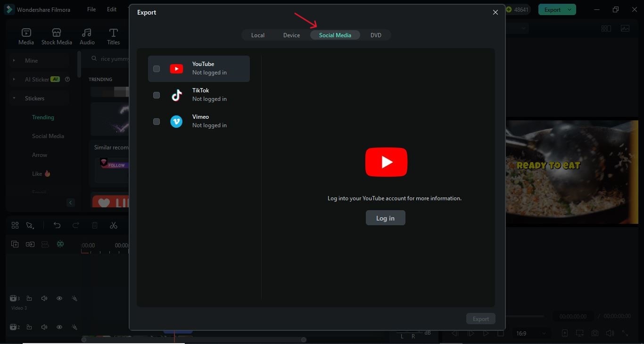The width and height of the screenshot is (644, 344).
Task: Open the preview scope image icon
Action: (625, 28)
